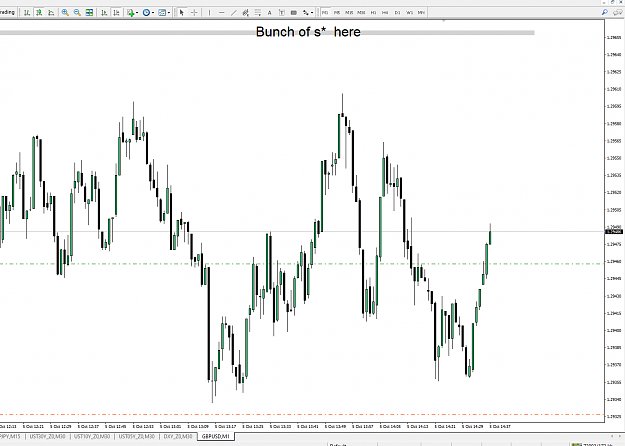
Task: Switch timeframe to D1
Action: [x=397, y=13]
